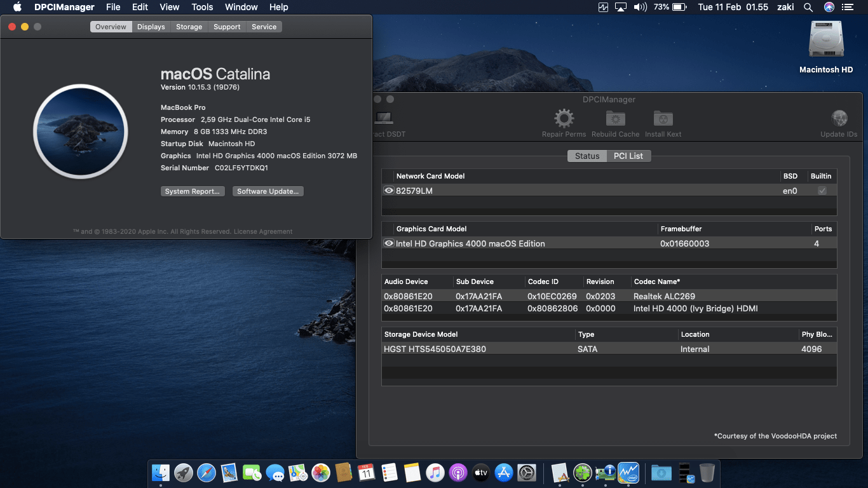Click Repair Perms gear icon in DPCIManager

pos(564,118)
